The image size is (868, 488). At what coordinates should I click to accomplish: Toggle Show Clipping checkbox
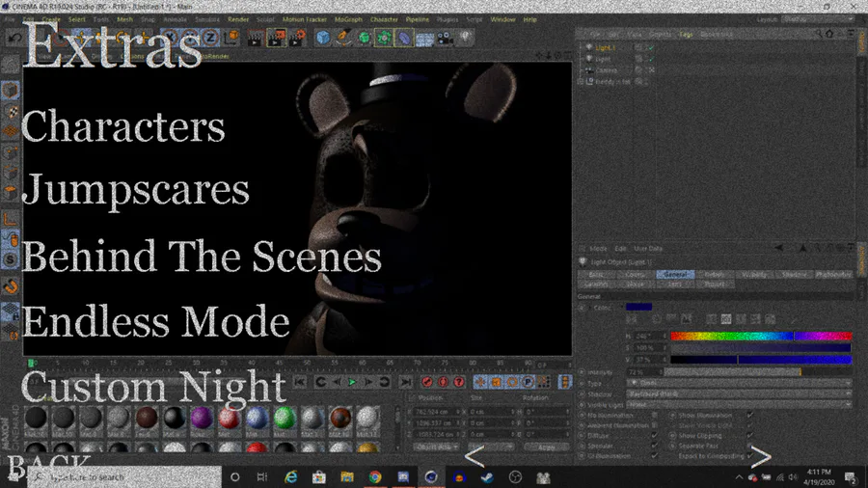tap(750, 435)
